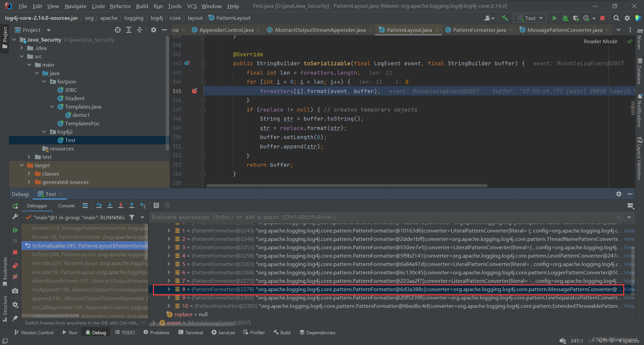Expand the classes folder under target
644x345 pixels.
click(29, 174)
